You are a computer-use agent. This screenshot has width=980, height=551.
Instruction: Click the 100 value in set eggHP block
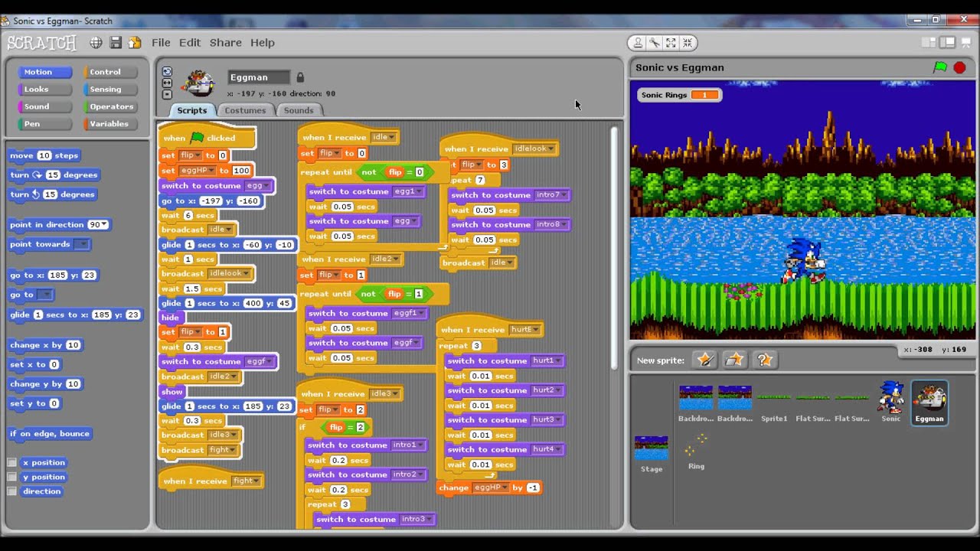click(241, 171)
